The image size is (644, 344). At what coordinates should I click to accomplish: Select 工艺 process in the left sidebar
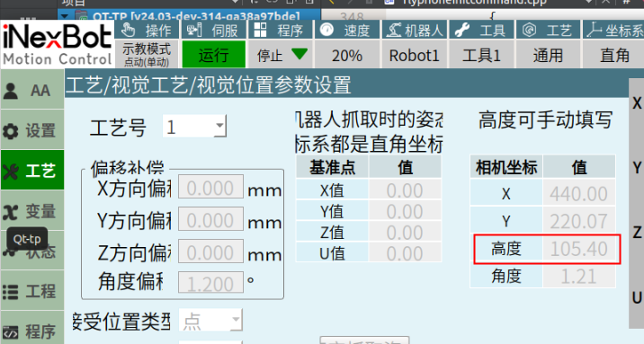(x=32, y=171)
